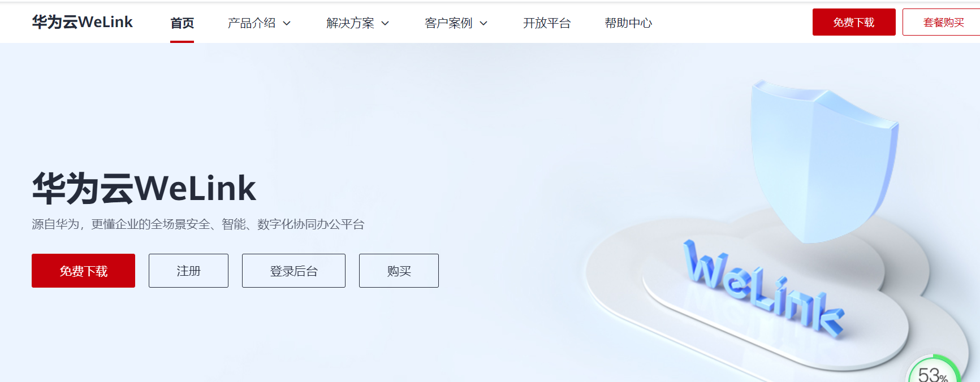Go to 开放平台 page

(547, 23)
